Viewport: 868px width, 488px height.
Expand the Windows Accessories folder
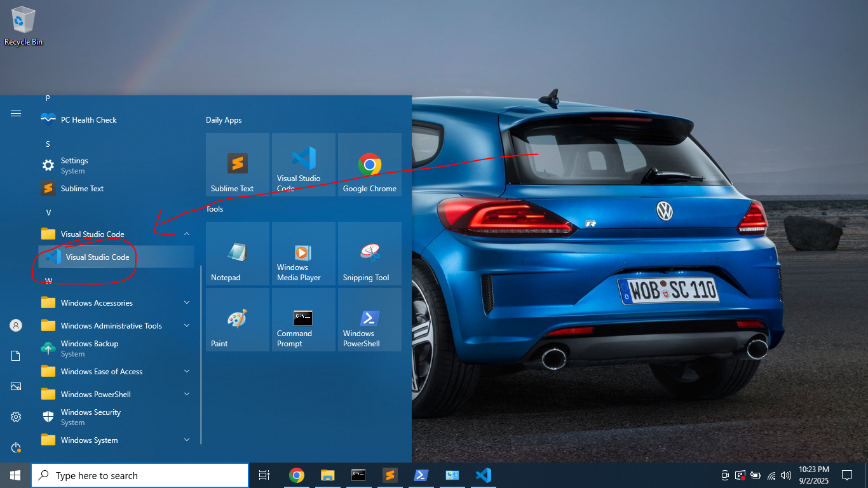pyautogui.click(x=187, y=303)
